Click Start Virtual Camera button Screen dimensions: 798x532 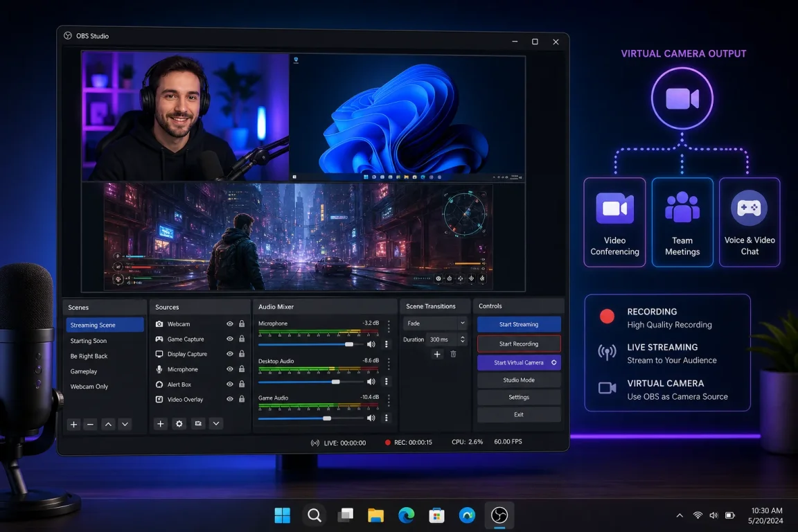pyautogui.click(x=519, y=362)
